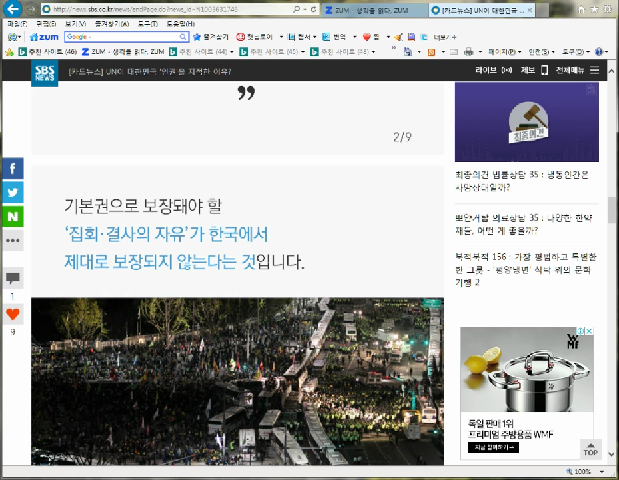Open comments with speech bubble icon
This screenshot has height=480, width=619.
pos(14,278)
